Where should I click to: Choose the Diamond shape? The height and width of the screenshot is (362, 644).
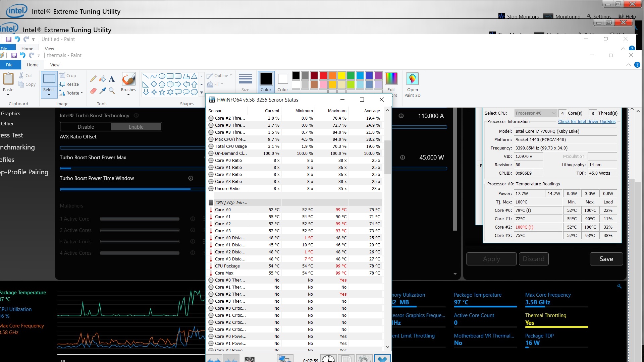(154, 84)
